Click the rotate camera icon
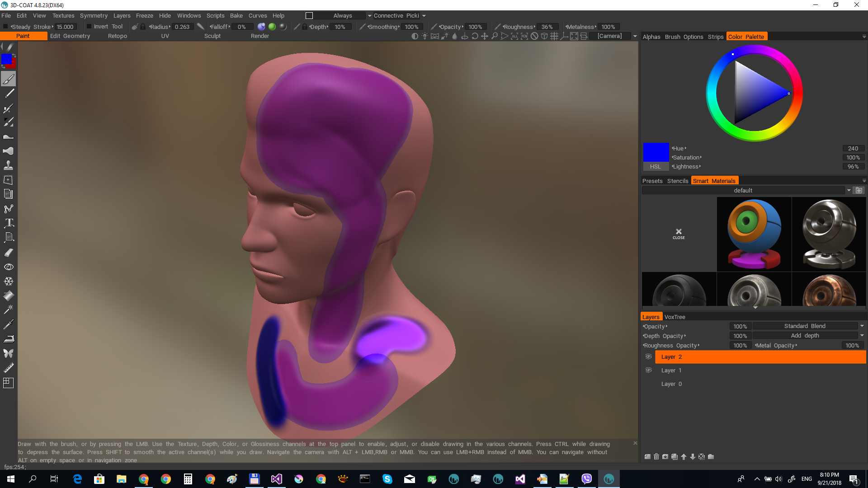The image size is (868, 488). (x=475, y=36)
